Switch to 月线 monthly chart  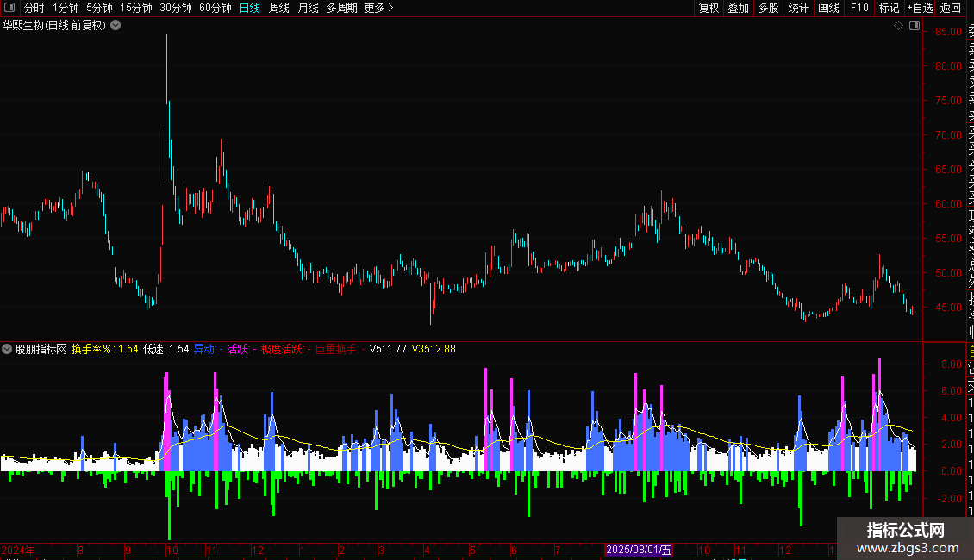tap(308, 8)
